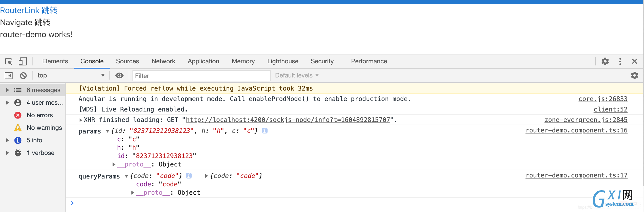Viewport: 644px width, 212px height.
Task: Expand the second {code: "code"} object
Action: point(207,176)
